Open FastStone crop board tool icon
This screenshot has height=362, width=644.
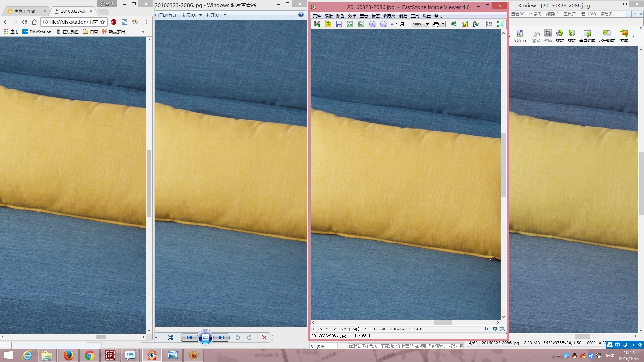tap(465, 24)
